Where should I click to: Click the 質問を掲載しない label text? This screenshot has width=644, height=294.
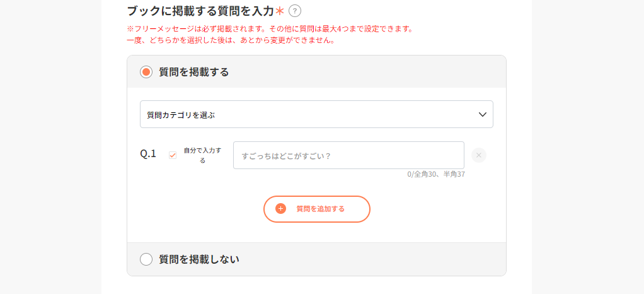tap(199, 259)
